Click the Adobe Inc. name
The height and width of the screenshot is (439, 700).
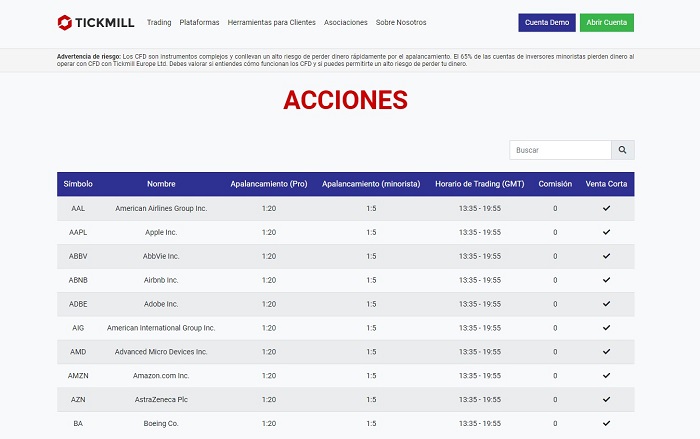point(161,304)
